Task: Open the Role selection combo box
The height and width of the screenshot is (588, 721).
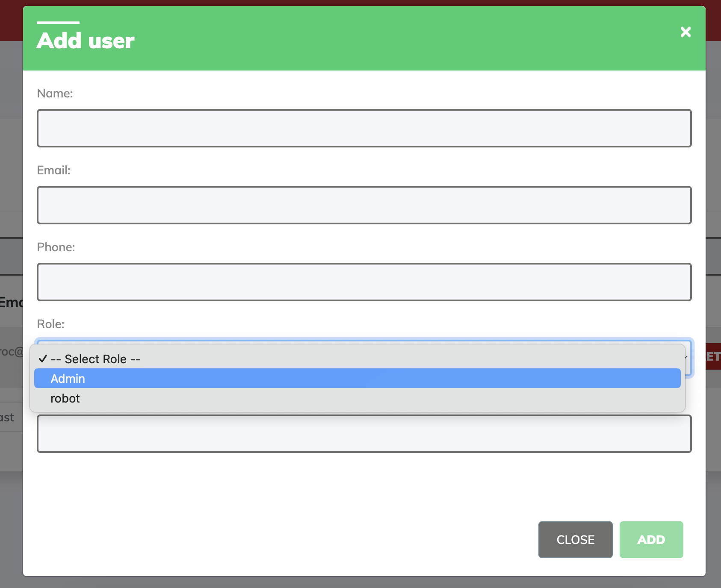Action: 363,358
